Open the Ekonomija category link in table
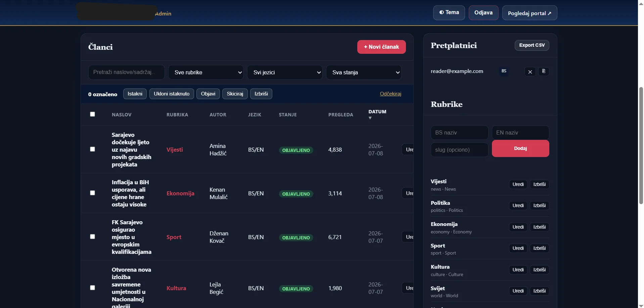The width and height of the screenshot is (644, 308). click(x=180, y=193)
